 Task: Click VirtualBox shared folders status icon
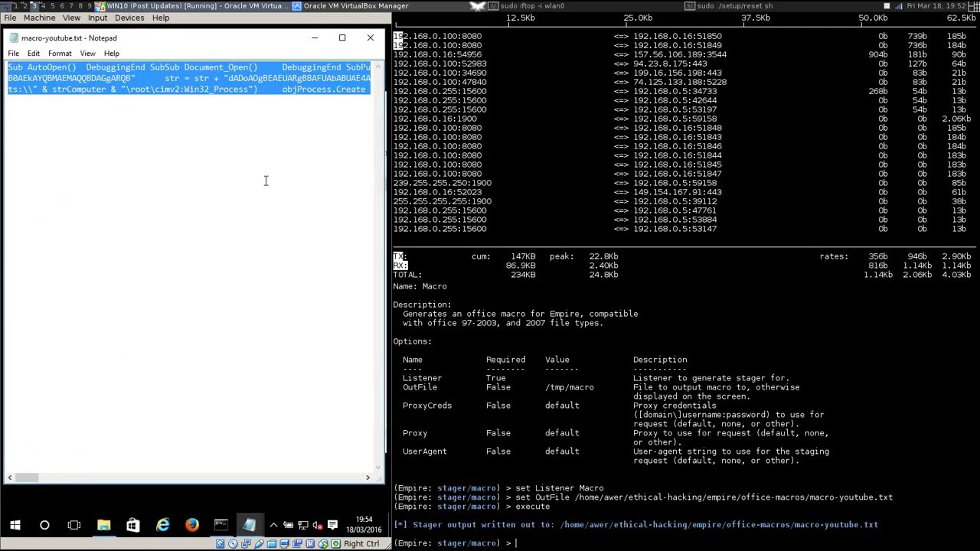click(x=271, y=543)
